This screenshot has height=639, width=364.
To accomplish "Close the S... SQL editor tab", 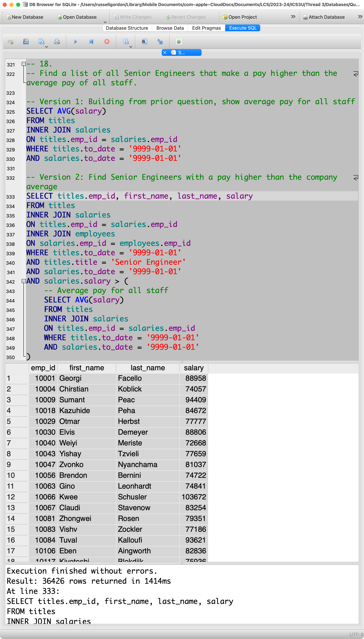I will 165,53.
